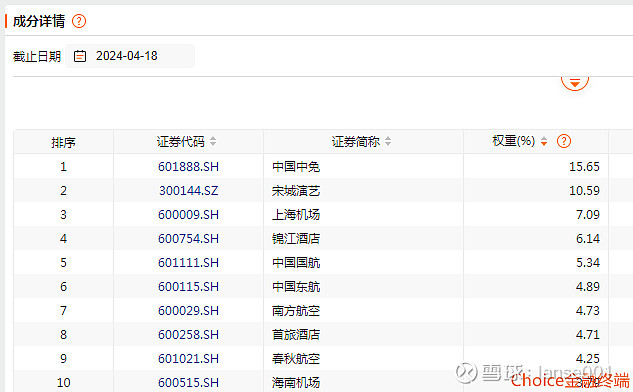Sort by 证券简称 column arrows
The image size is (633, 392).
coord(388,141)
